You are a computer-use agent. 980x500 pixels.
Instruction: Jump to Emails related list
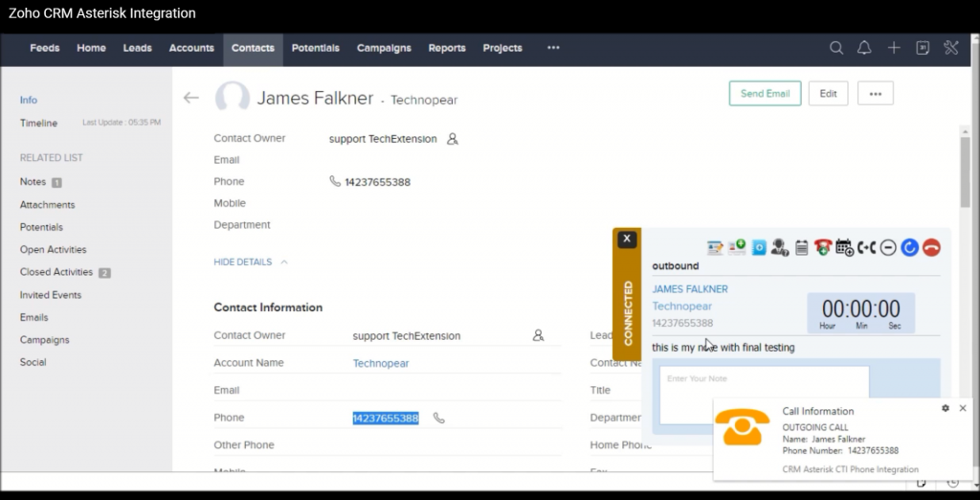pos(33,317)
